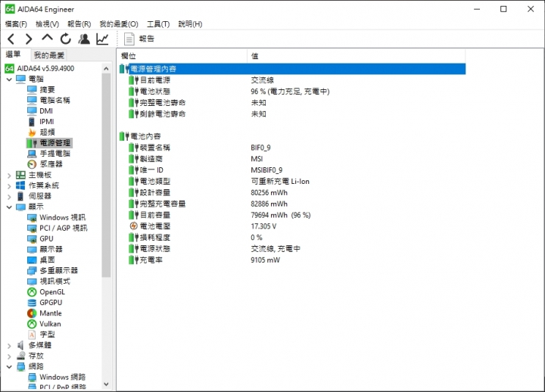Select the Windows 視訊 tree item
Image resolution: width=545 pixels, height=392 pixels.
63,217
